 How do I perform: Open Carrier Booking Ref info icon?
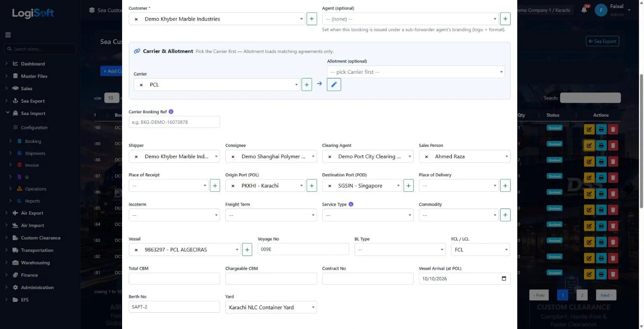tap(171, 112)
